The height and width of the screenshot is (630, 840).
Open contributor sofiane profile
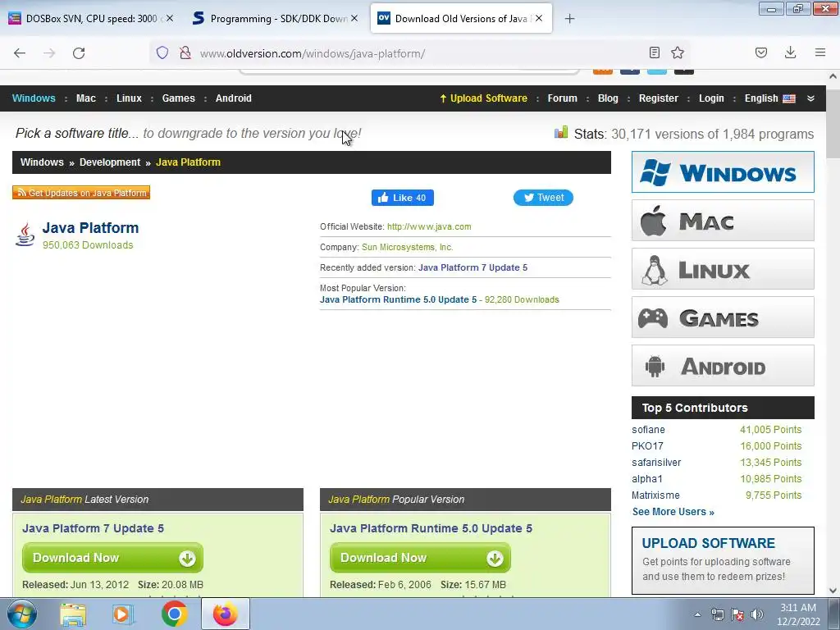tap(648, 430)
